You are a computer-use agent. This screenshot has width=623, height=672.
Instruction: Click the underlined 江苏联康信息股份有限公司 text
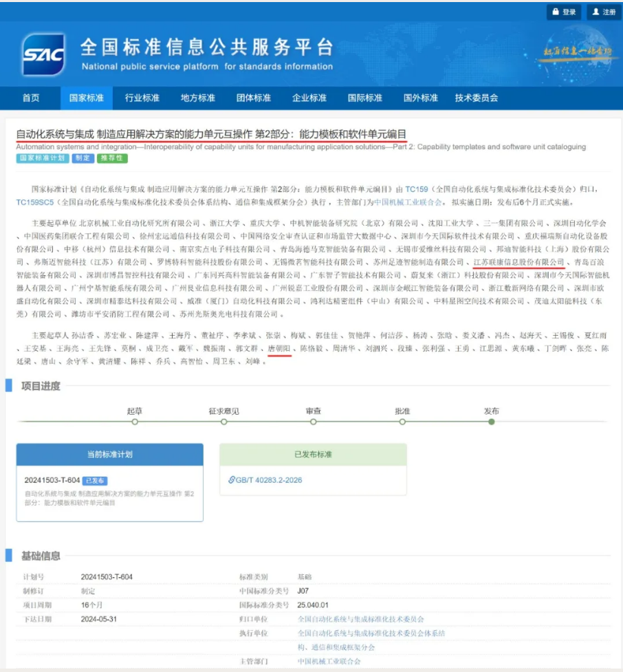coord(519,262)
